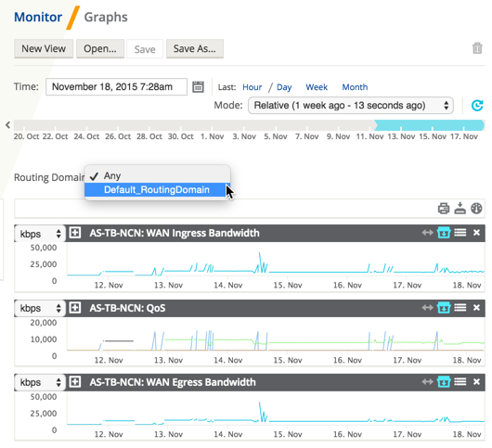492x448 pixels.
Task: Go to Monitor breadcrumb link
Action: (x=38, y=17)
